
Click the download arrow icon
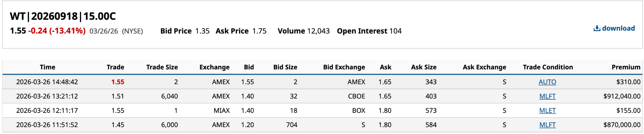(597, 29)
